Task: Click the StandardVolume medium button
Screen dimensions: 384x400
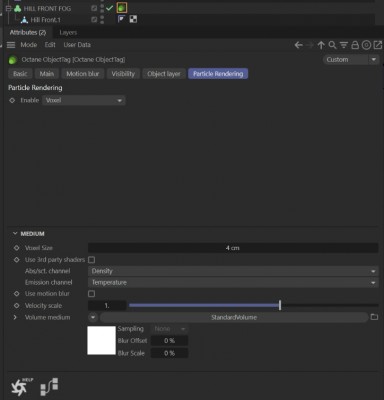Action: click(x=234, y=317)
